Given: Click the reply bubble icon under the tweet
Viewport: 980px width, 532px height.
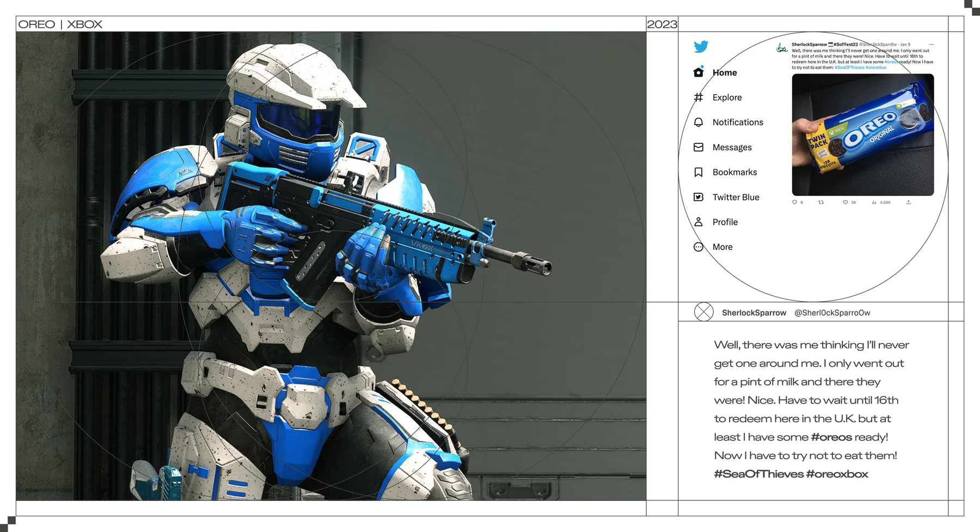Looking at the screenshot, I should pos(794,202).
